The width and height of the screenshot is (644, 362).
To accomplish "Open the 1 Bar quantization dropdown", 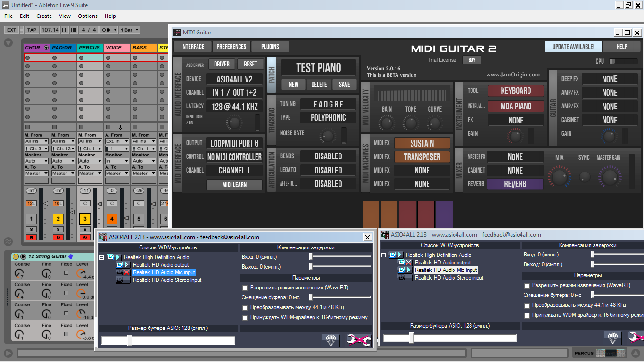I will 130,30.
